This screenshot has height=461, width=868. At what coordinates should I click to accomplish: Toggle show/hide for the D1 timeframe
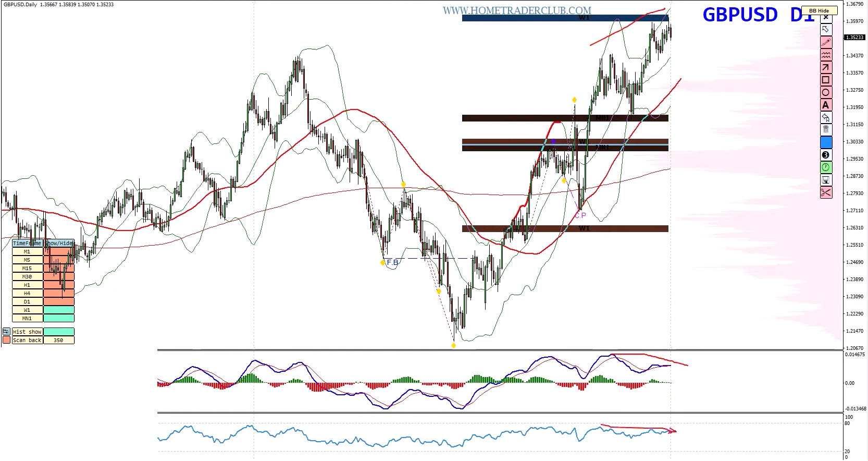58,301
